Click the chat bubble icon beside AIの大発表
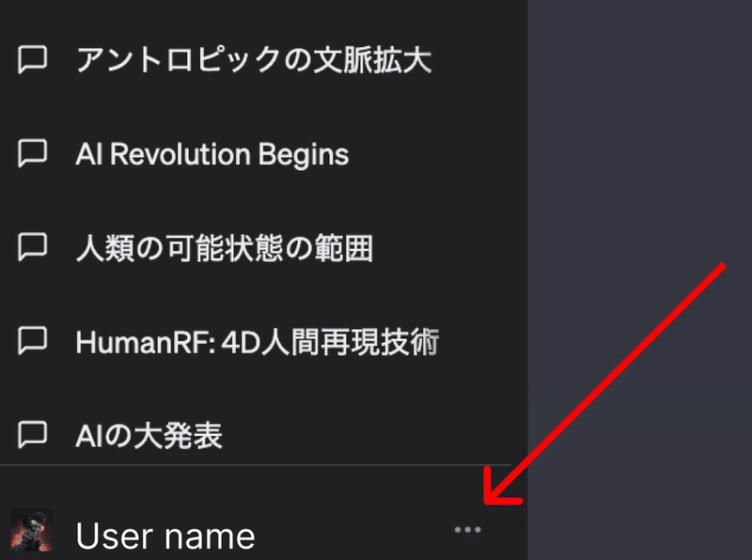The height and width of the screenshot is (560, 752). pos(33,435)
